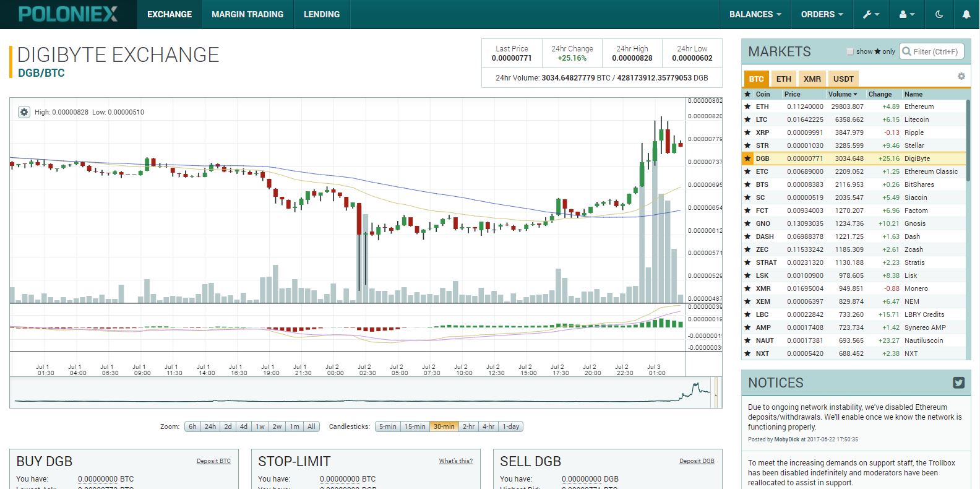Viewport: 980px width, 489px height.
Task: Set chart zoom to 1w
Action: point(260,426)
